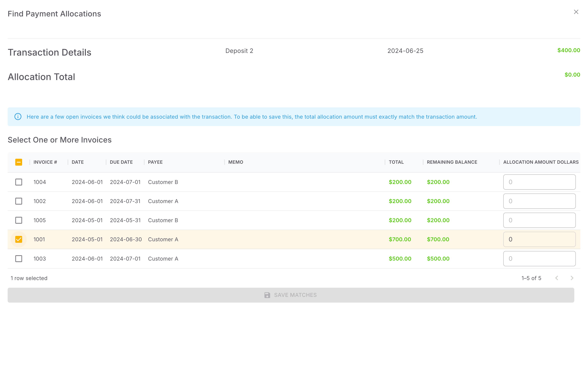Uncheck invoice 1001's selected checkbox
Image resolution: width=588 pixels, height=366 pixels.
tap(19, 239)
